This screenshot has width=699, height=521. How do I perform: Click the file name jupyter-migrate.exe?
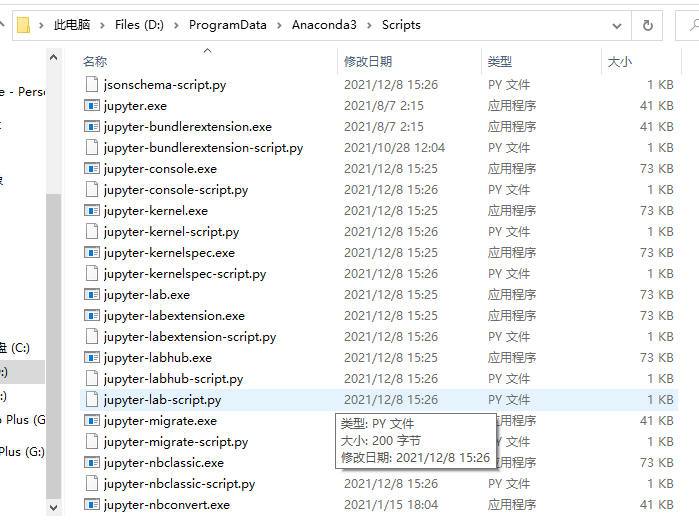point(160,421)
